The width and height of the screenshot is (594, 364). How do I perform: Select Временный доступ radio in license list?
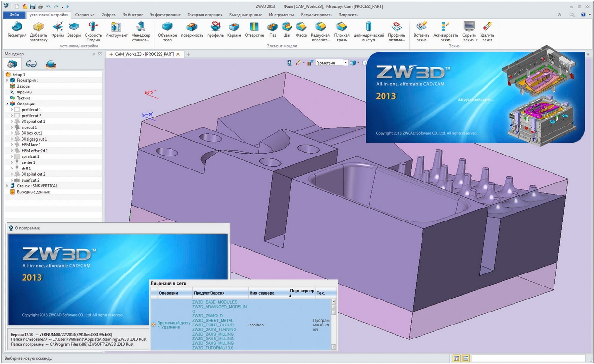click(154, 325)
